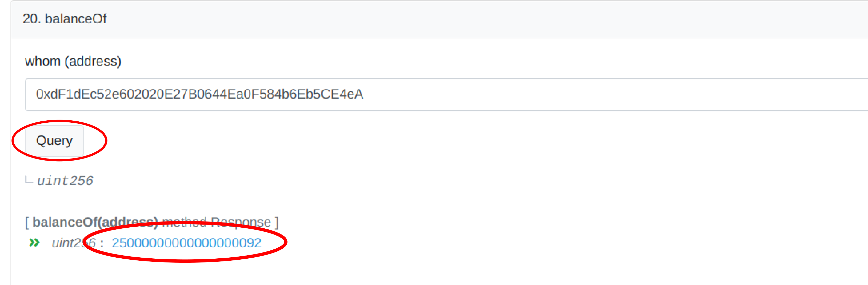Collapse the "20. balanceOf" section header
868x285 pixels.
coord(65,19)
